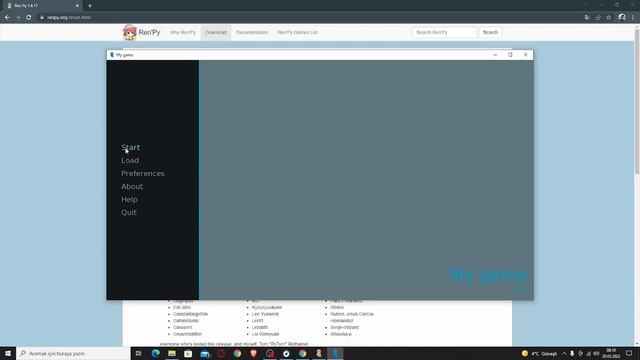The height and width of the screenshot is (360, 640).
Task: Go back in the Chrome browser
Action: (x=7, y=18)
